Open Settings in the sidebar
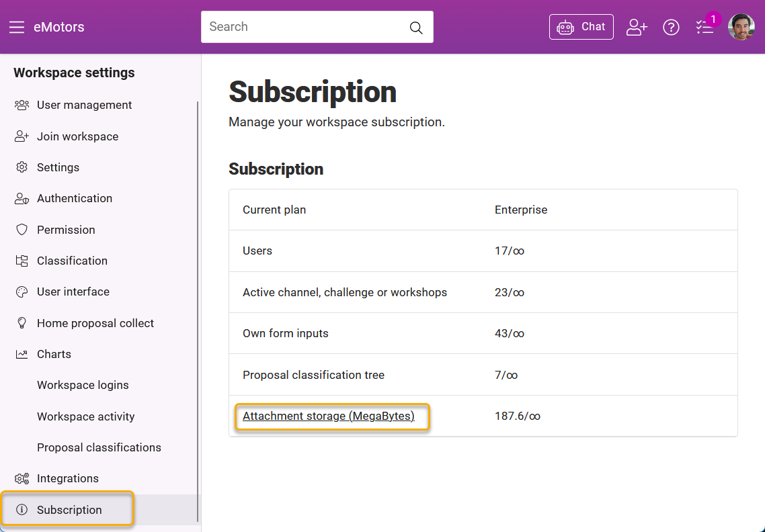This screenshot has height=532, width=765. [58, 167]
